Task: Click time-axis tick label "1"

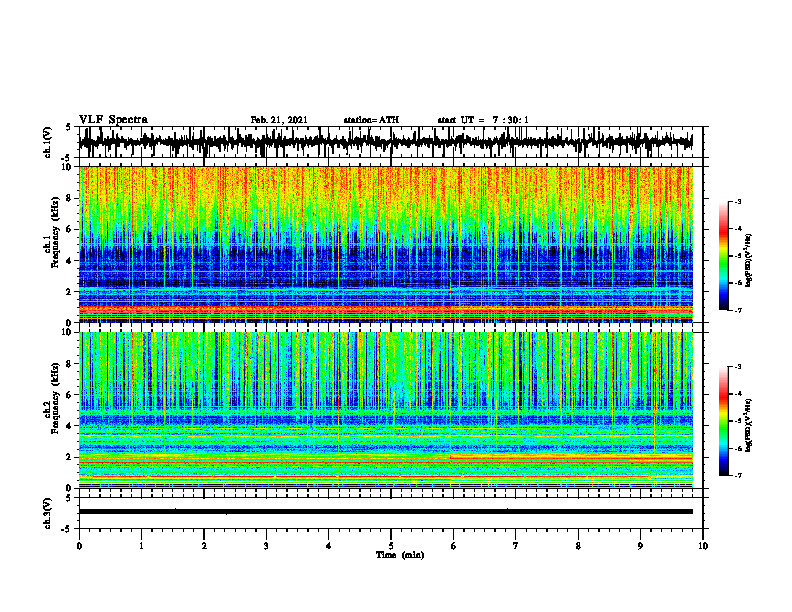Action: (x=141, y=546)
